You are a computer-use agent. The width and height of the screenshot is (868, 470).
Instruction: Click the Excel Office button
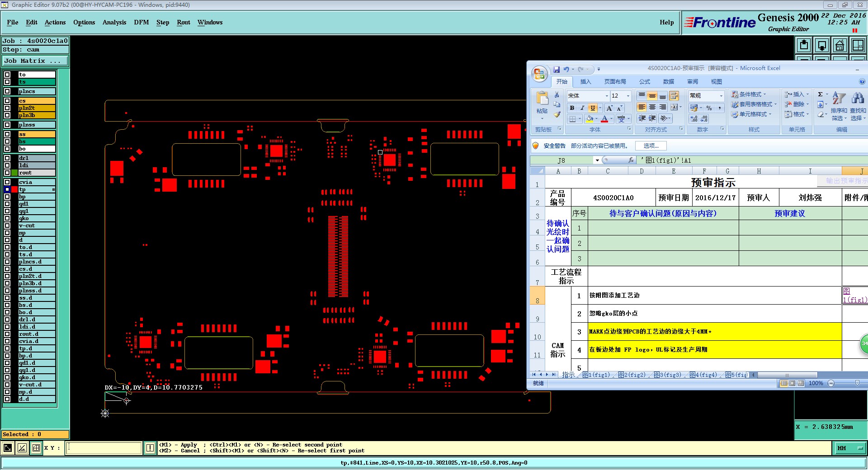(x=539, y=74)
